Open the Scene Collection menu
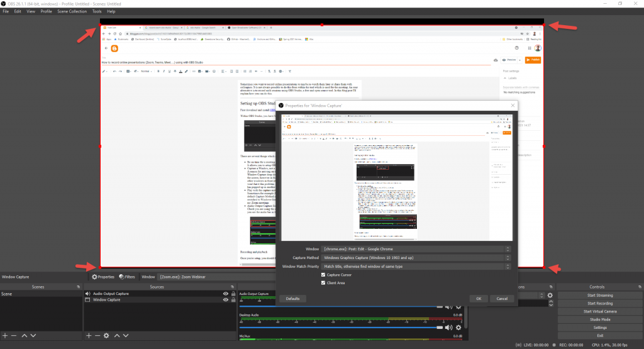The width and height of the screenshot is (644, 349). [x=72, y=11]
